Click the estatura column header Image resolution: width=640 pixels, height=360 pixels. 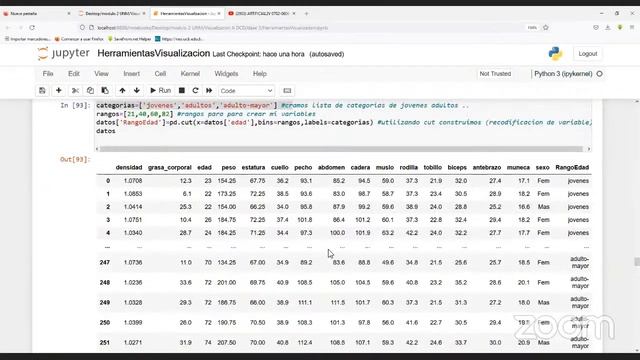(253, 168)
